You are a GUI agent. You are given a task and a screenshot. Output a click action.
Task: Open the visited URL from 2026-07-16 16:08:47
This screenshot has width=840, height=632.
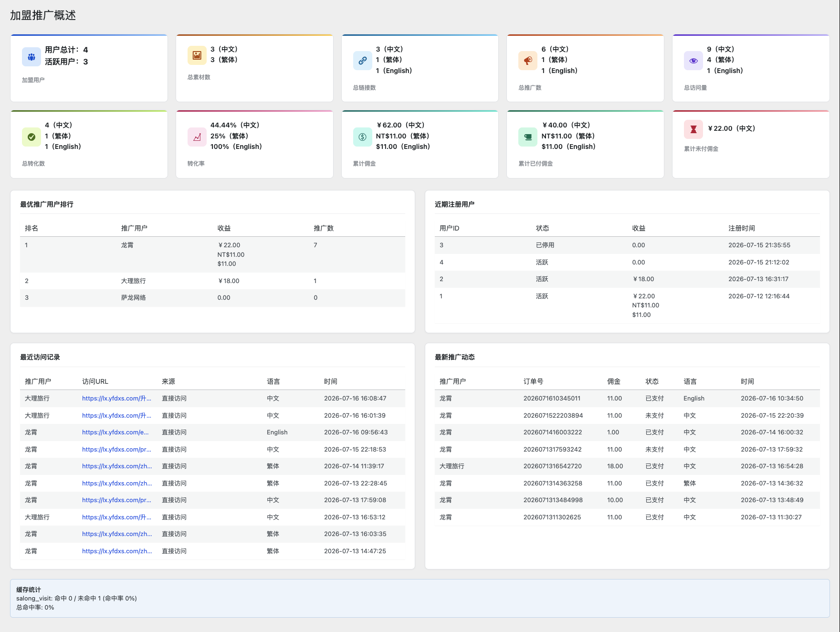click(x=116, y=399)
